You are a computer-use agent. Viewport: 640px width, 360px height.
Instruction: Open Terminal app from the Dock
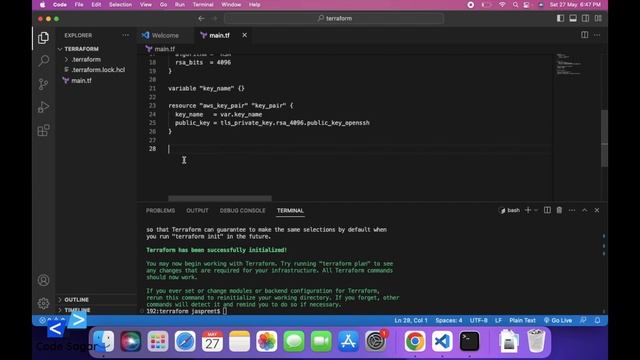tap(469, 341)
